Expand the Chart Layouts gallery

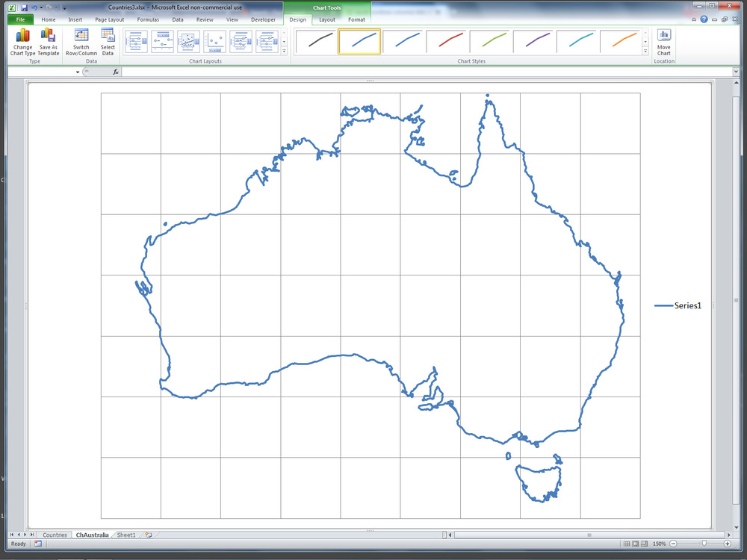point(284,52)
